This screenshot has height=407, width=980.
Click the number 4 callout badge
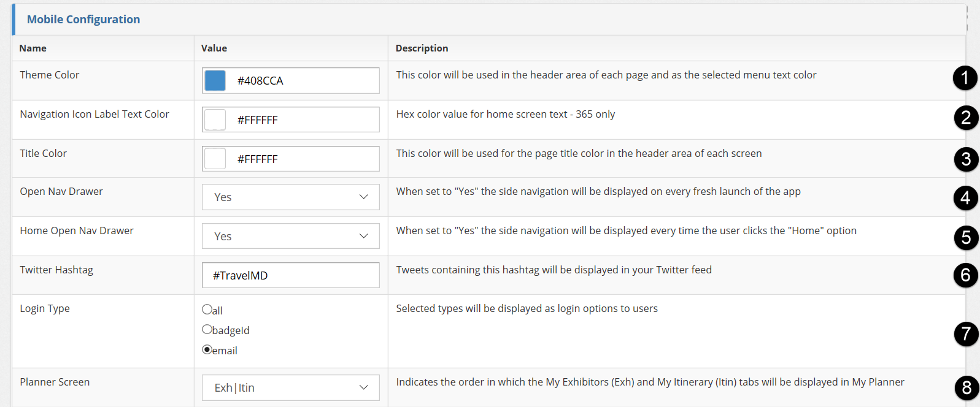click(965, 198)
